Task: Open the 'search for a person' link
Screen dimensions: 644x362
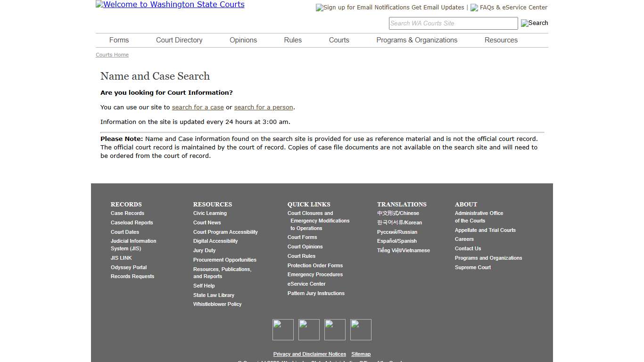Action: (x=264, y=107)
